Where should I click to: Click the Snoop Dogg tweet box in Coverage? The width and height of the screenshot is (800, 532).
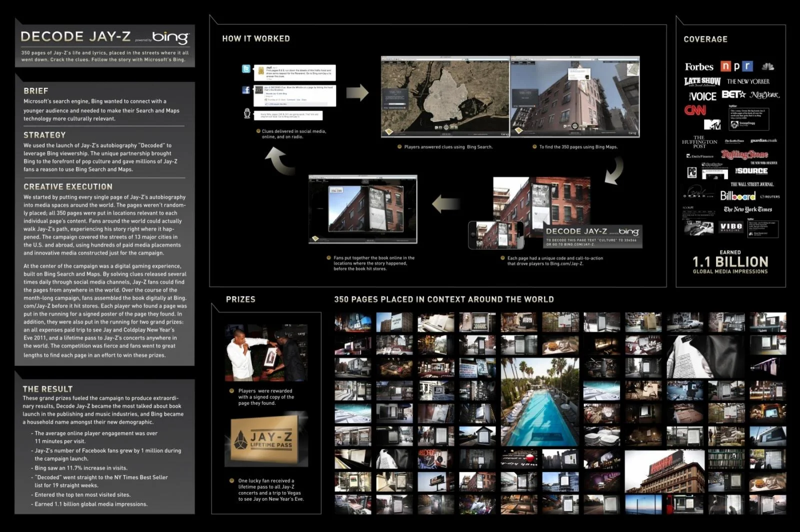(748, 119)
